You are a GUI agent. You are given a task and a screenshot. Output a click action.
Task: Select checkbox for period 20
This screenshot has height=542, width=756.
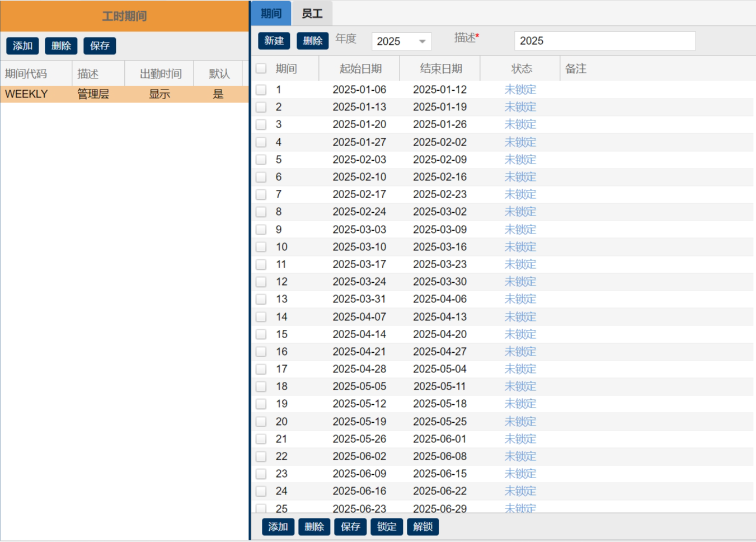pyautogui.click(x=261, y=422)
